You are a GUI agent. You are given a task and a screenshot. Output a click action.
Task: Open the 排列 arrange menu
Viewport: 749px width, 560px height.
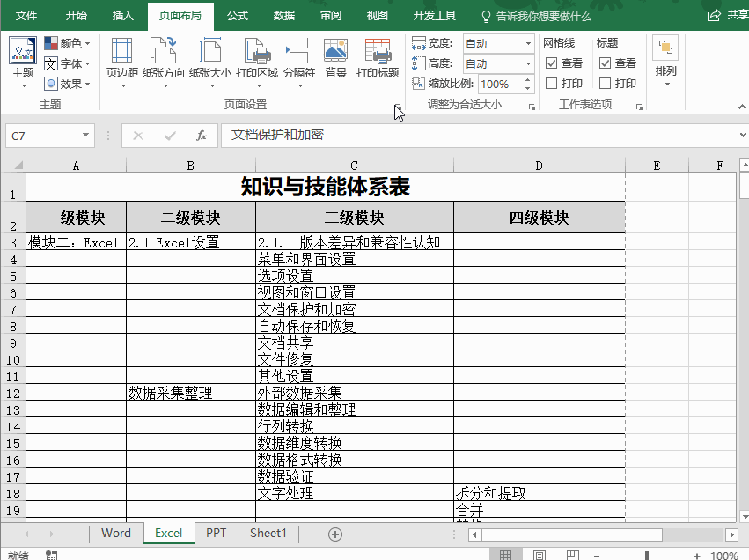point(665,61)
